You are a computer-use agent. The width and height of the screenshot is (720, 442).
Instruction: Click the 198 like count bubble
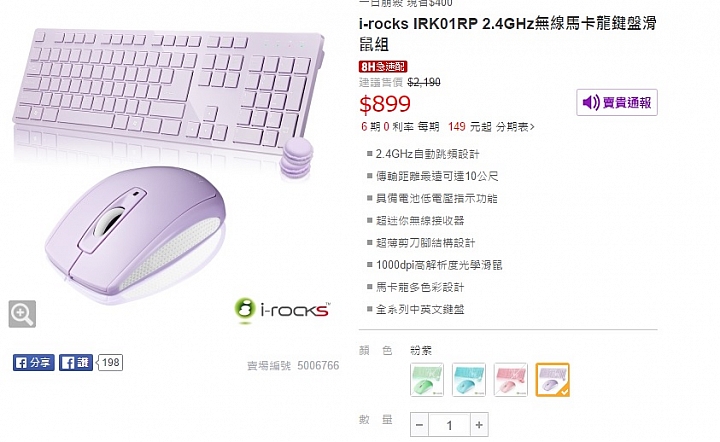pyautogui.click(x=110, y=363)
